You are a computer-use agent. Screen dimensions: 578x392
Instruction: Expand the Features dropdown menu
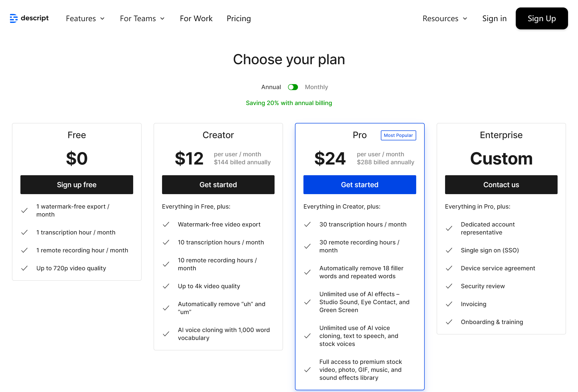tap(85, 18)
